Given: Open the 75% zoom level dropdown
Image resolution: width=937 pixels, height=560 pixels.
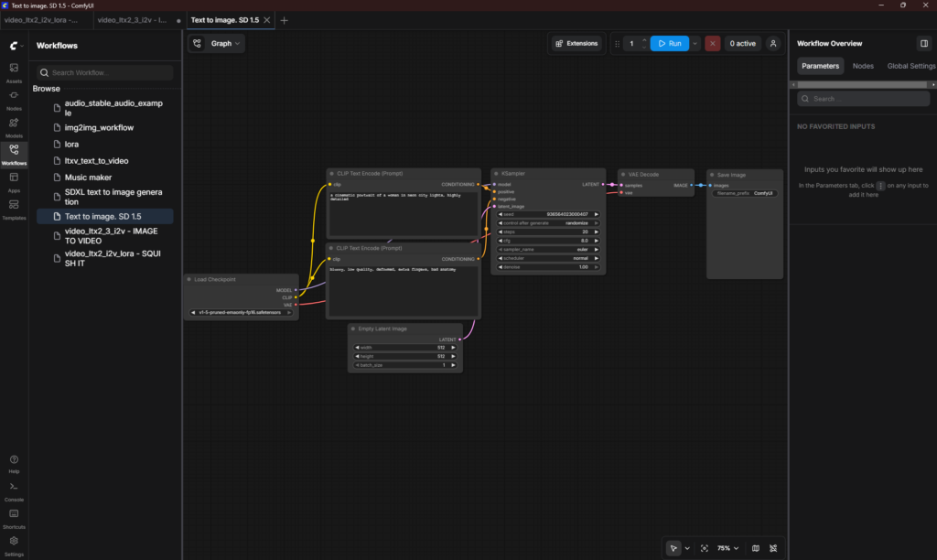Looking at the screenshot, I should pos(728,548).
